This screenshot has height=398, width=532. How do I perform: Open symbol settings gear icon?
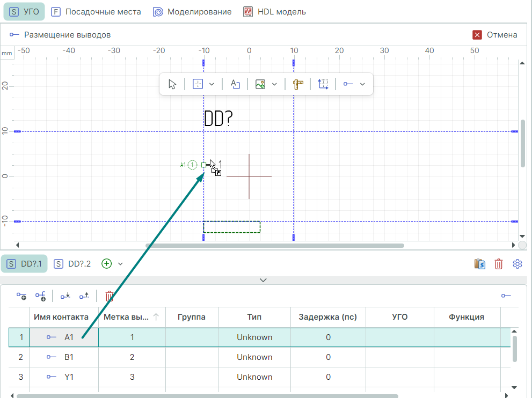518,263
